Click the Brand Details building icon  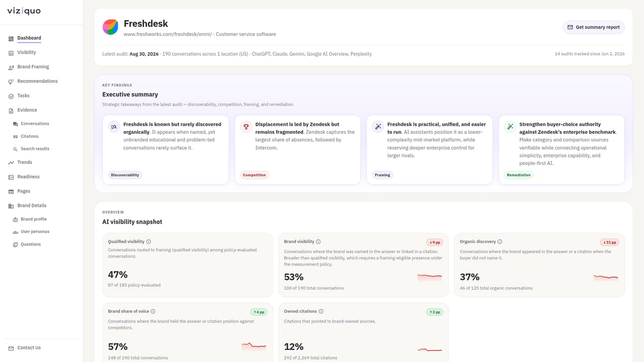(11, 206)
